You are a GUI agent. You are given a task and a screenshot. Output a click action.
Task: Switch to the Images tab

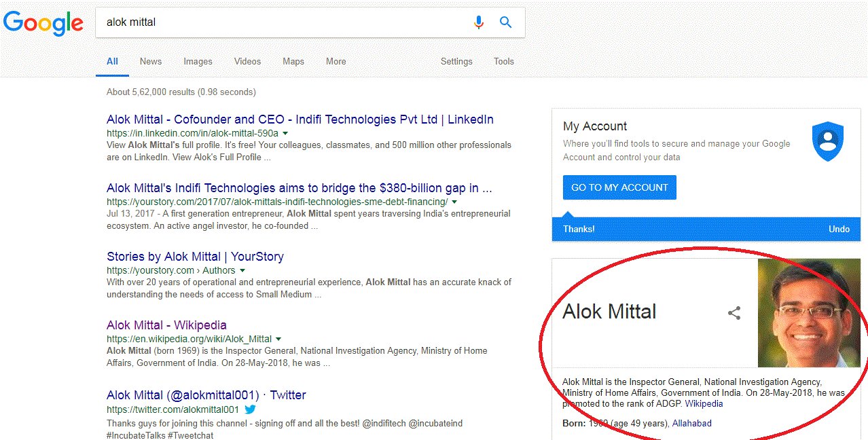point(198,61)
